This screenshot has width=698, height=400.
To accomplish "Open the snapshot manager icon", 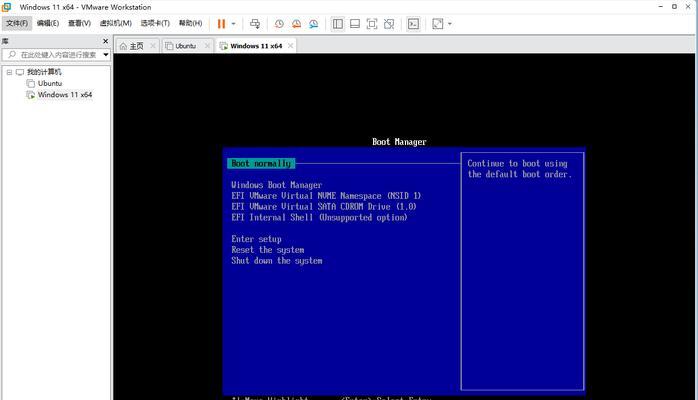I will [313, 24].
